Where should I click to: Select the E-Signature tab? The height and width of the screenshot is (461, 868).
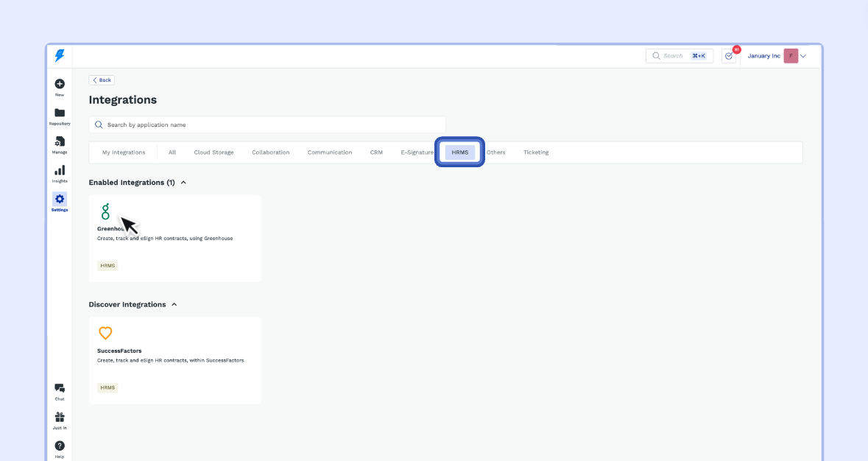click(417, 152)
